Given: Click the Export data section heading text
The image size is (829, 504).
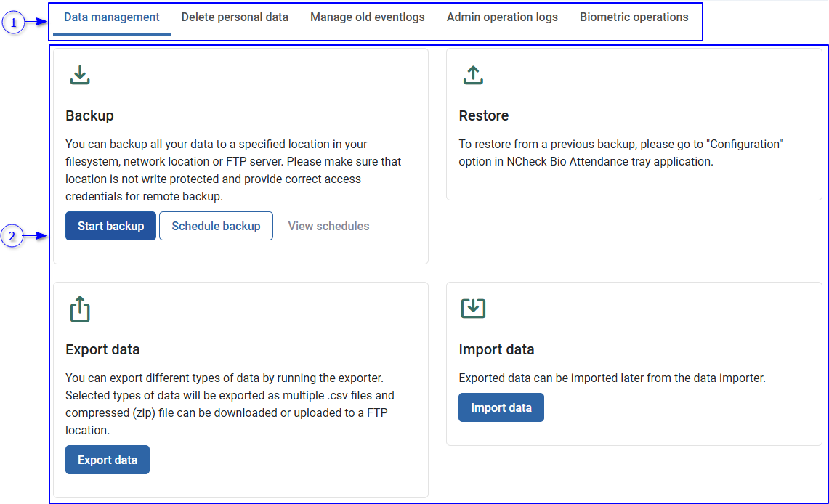Looking at the screenshot, I should (102, 349).
